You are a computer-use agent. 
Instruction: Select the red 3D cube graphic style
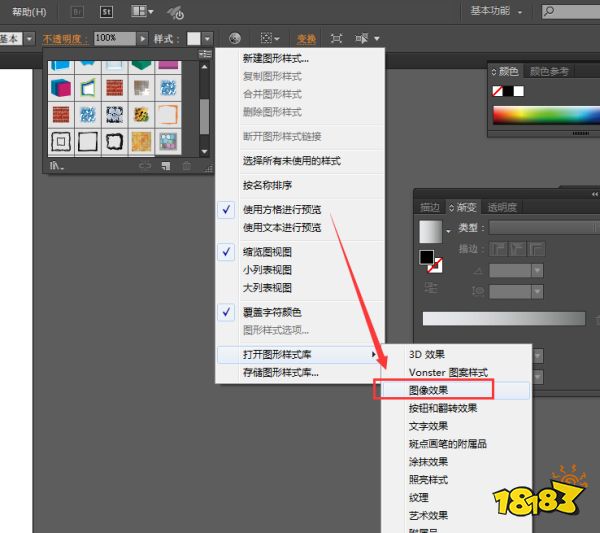coord(60,89)
